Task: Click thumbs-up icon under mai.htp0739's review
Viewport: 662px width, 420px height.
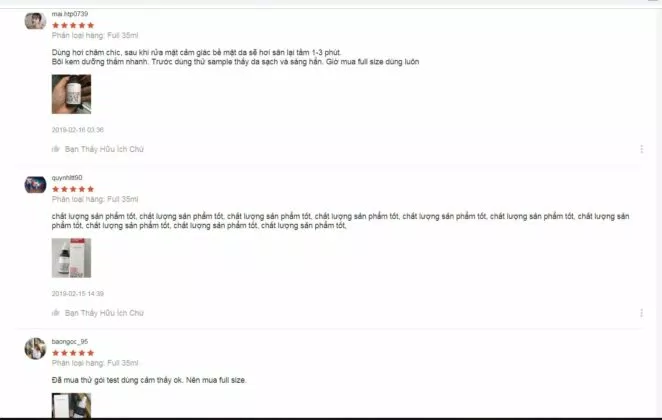Action: 55,149
